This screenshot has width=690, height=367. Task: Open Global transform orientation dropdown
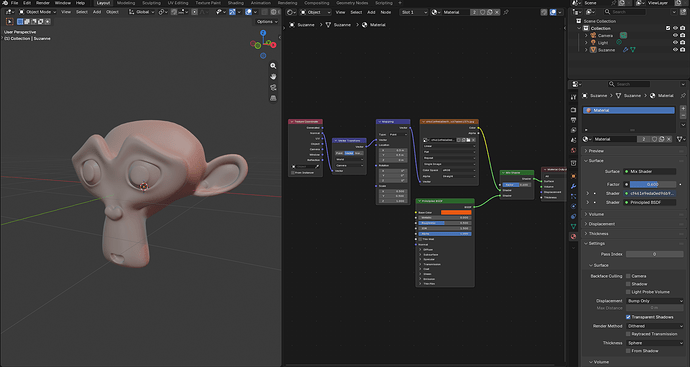[x=142, y=12]
